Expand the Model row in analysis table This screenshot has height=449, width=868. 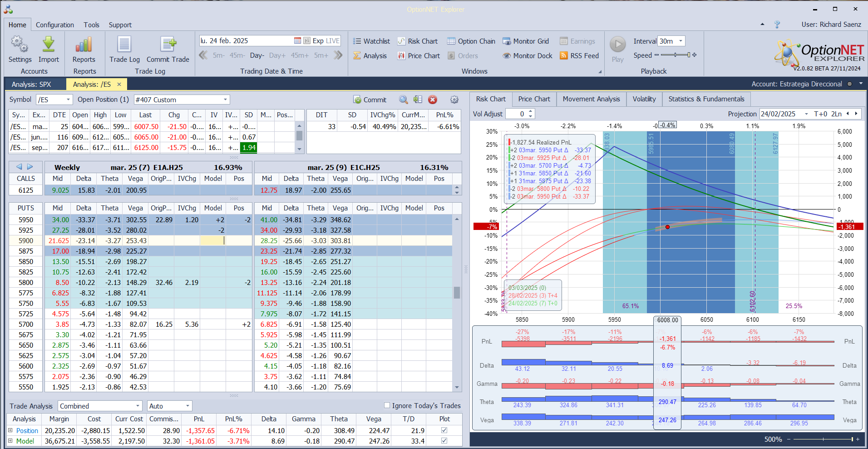click(10, 441)
